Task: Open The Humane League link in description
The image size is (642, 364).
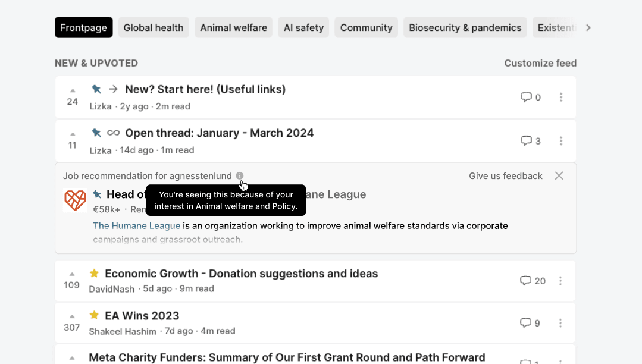Action: (136, 226)
